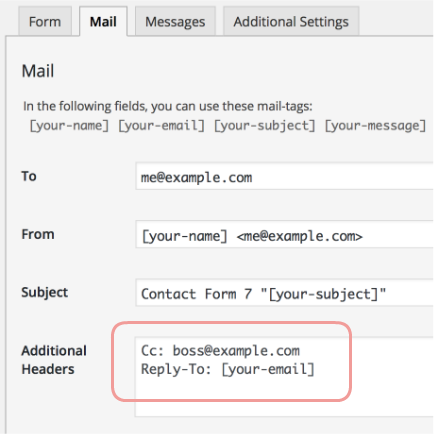
Task: Place cursor on the Reply-To header line
Action: pyautogui.click(x=228, y=369)
